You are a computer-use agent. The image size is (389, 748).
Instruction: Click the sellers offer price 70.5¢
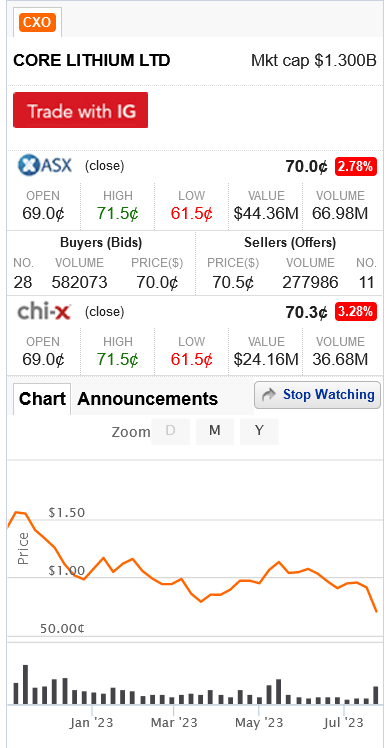[x=233, y=283]
